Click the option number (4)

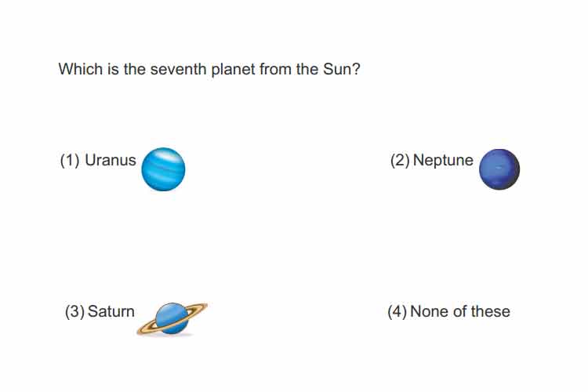tap(397, 312)
